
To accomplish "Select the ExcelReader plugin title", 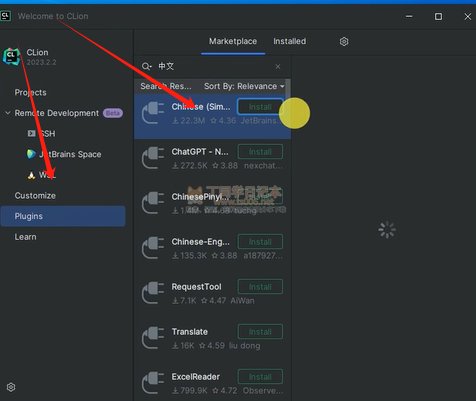I will click(196, 377).
